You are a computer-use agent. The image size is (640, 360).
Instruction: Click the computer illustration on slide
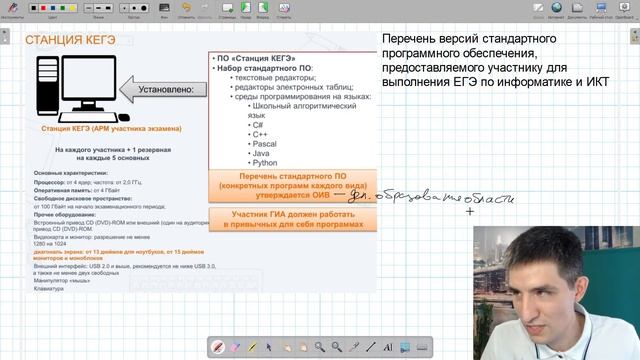pyautogui.click(x=83, y=89)
